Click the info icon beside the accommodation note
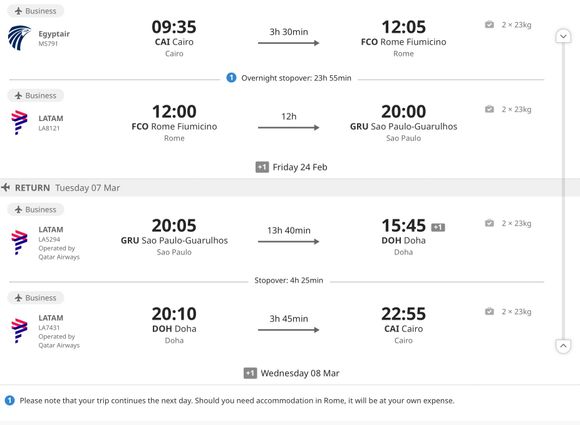580x425 pixels. pyautogui.click(x=10, y=400)
